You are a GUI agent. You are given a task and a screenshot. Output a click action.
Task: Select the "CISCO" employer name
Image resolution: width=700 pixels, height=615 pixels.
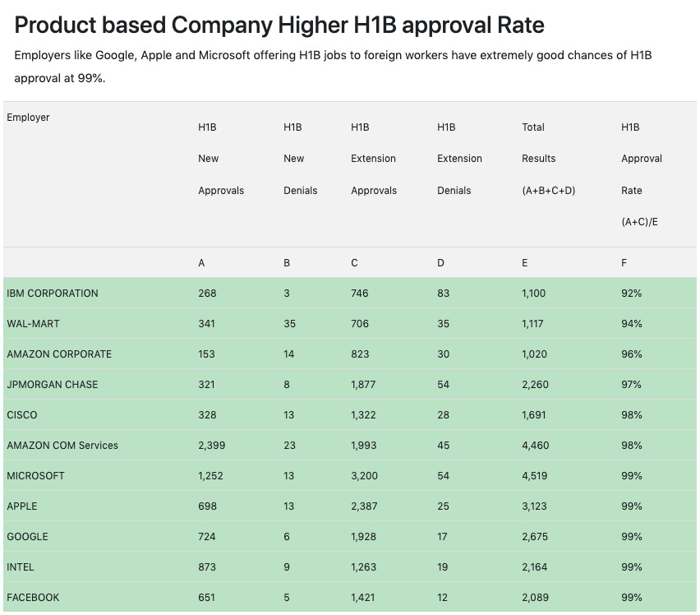tap(22, 415)
